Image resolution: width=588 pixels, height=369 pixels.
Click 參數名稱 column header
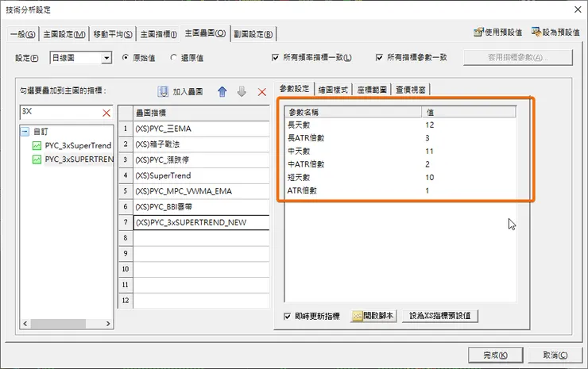(x=354, y=112)
